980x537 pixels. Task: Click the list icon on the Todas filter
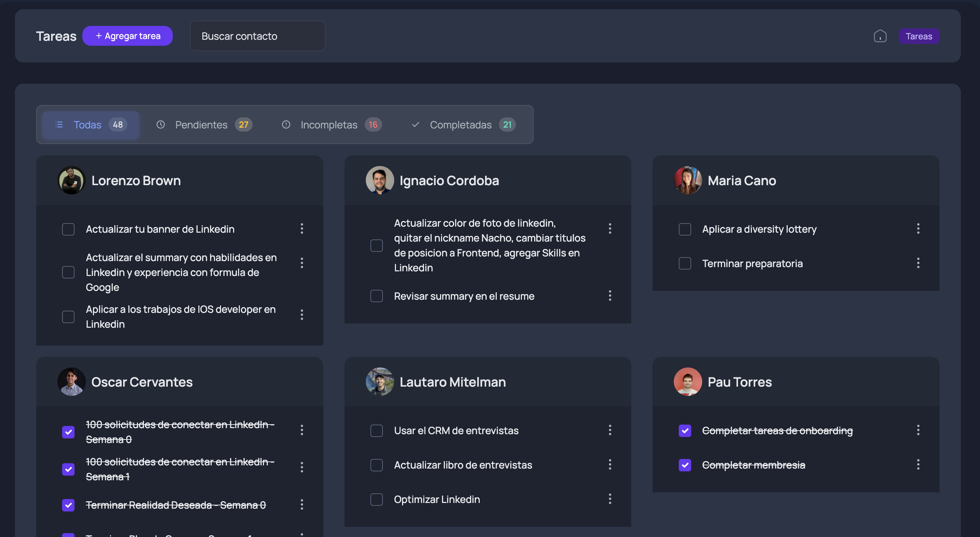59,124
